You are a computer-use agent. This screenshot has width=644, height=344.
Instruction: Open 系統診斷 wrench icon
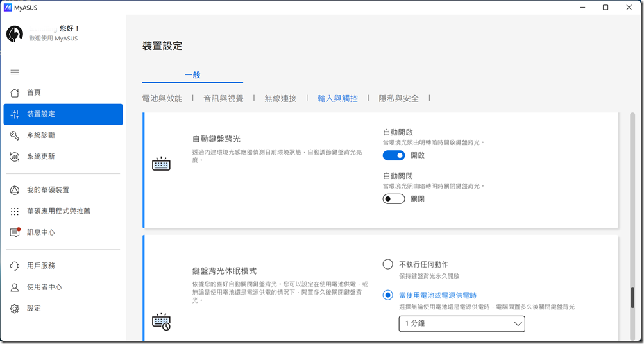point(15,135)
